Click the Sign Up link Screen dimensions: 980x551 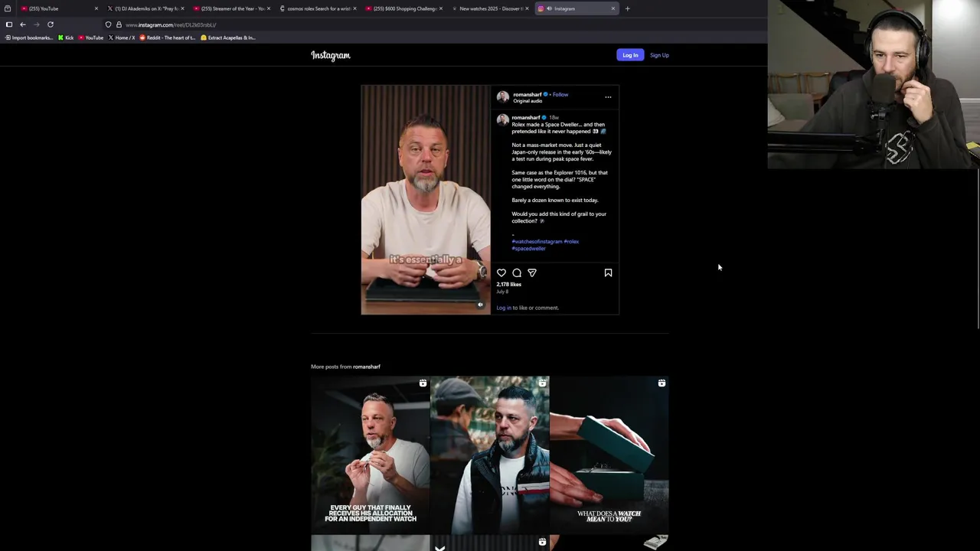pos(659,55)
